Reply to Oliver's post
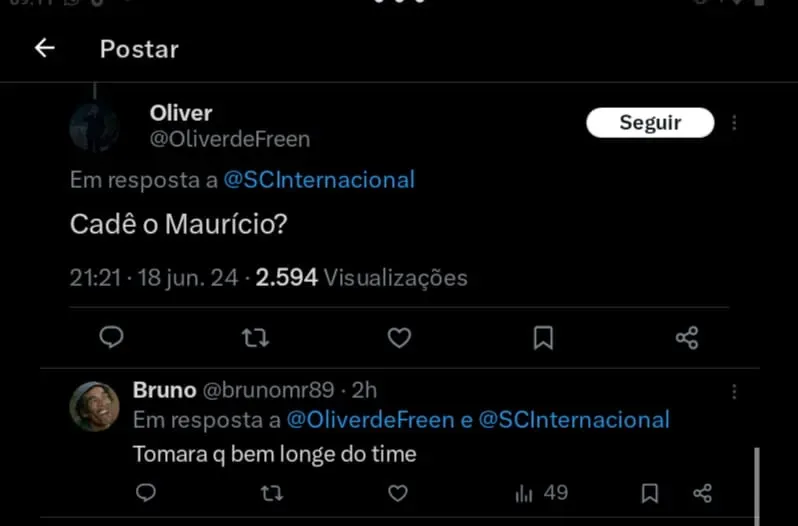Image resolution: width=798 pixels, height=526 pixels. (x=112, y=338)
